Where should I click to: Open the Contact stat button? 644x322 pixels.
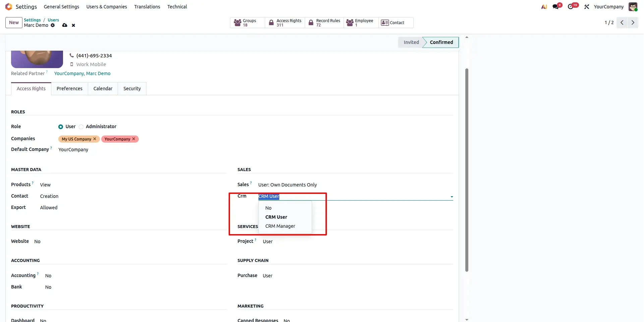click(396, 22)
